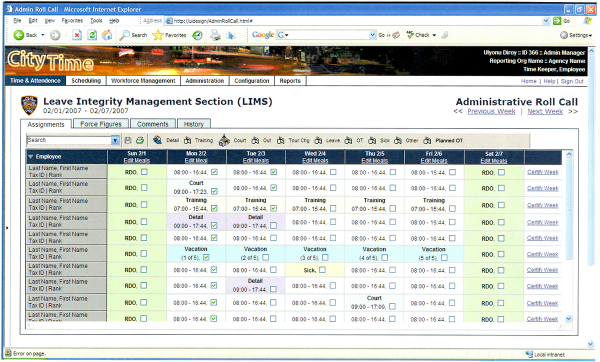
Task: Expand the left side panel arrow handle
Action: (7, 228)
